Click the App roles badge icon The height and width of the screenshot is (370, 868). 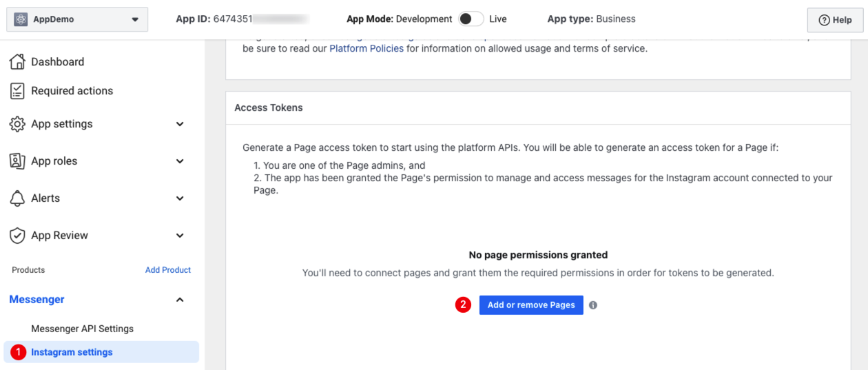[17, 161]
